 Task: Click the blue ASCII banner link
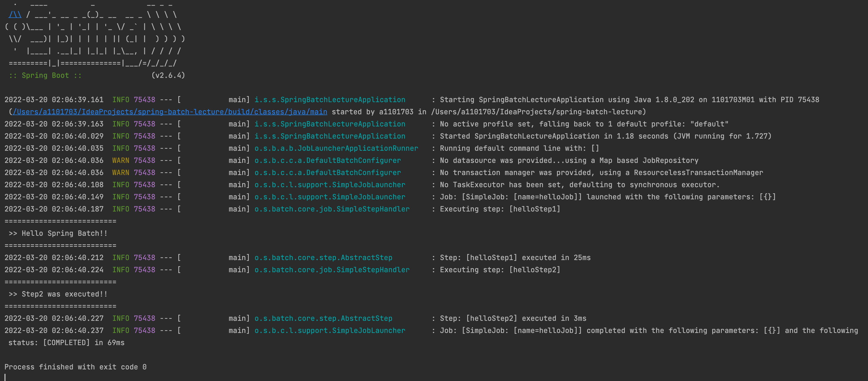coord(15,14)
